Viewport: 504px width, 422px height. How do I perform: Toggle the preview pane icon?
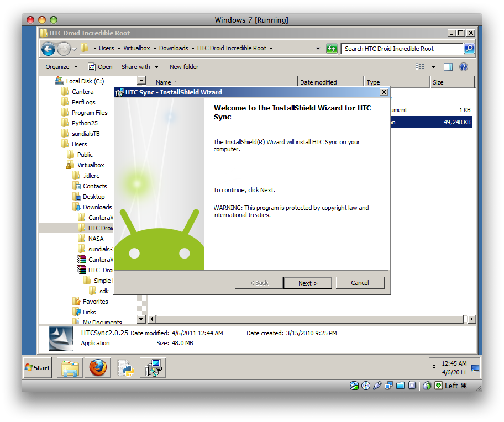pyautogui.click(x=448, y=67)
